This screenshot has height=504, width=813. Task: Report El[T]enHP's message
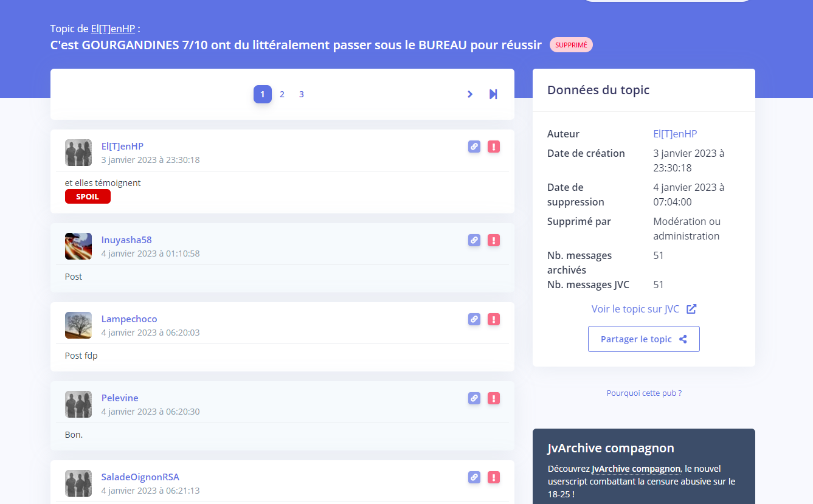tap(494, 147)
